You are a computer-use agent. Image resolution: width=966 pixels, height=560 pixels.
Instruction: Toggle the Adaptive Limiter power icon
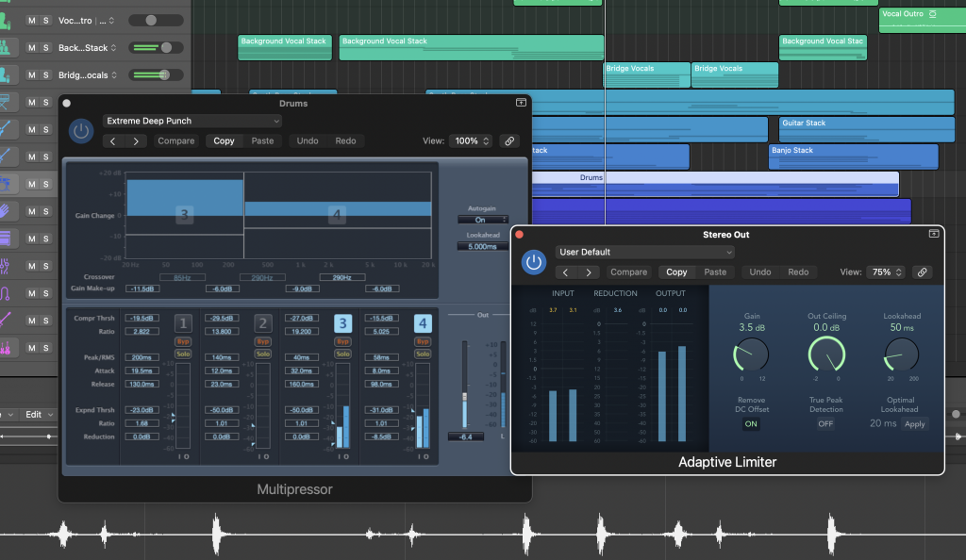534,263
